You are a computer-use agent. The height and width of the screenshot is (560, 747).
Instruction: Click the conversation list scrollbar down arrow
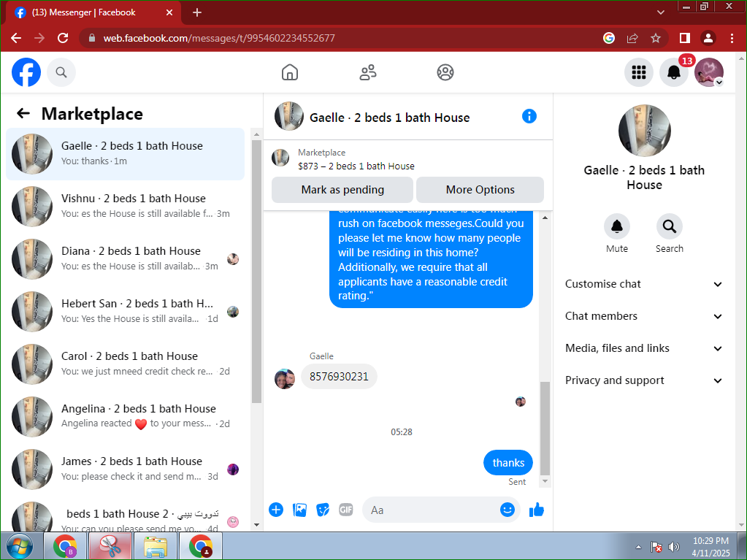pyautogui.click(x=256, y=525)
